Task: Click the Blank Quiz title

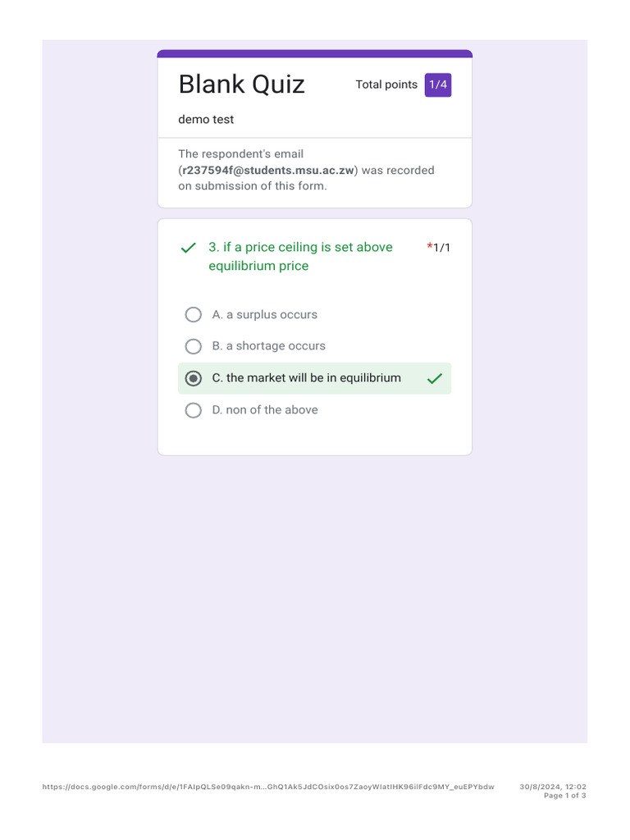Action: (241, 84)
